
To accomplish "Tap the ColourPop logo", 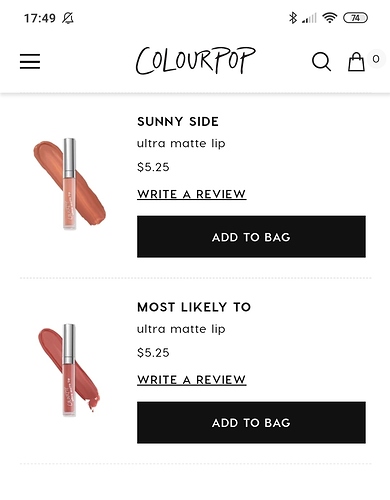I will click(195, 60).
